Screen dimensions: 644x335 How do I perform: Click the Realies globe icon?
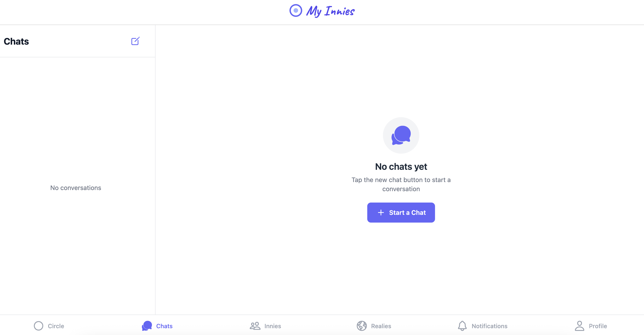click(x=362, y=326)
